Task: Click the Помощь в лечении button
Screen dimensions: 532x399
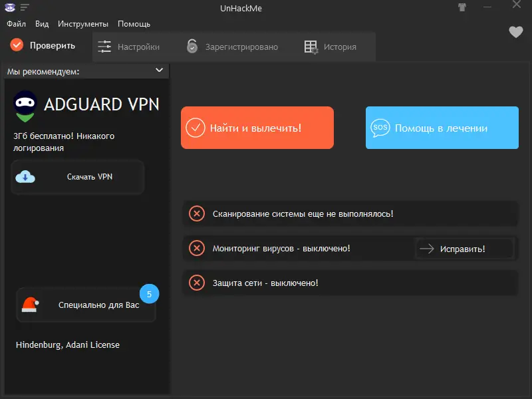Action: coord(442,128)
